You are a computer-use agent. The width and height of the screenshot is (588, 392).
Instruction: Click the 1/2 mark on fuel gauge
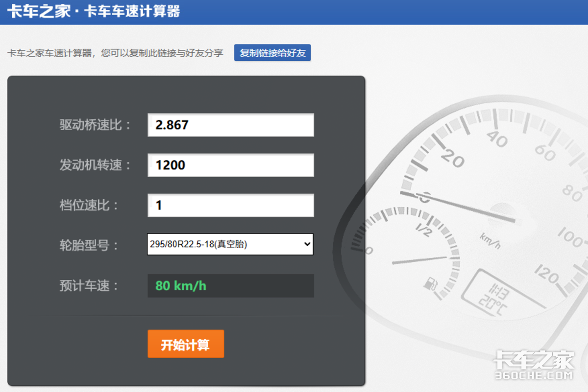(x=423, y=230)
